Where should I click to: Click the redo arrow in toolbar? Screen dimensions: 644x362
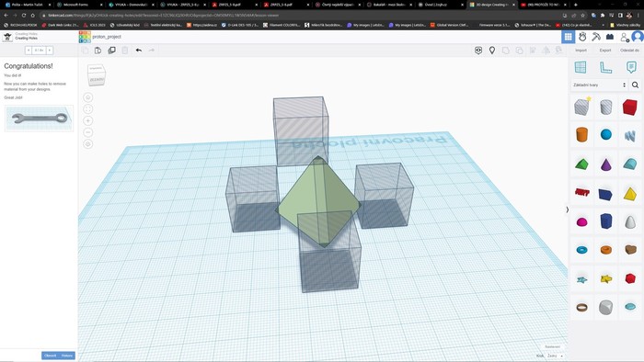[x=152, y=50]
